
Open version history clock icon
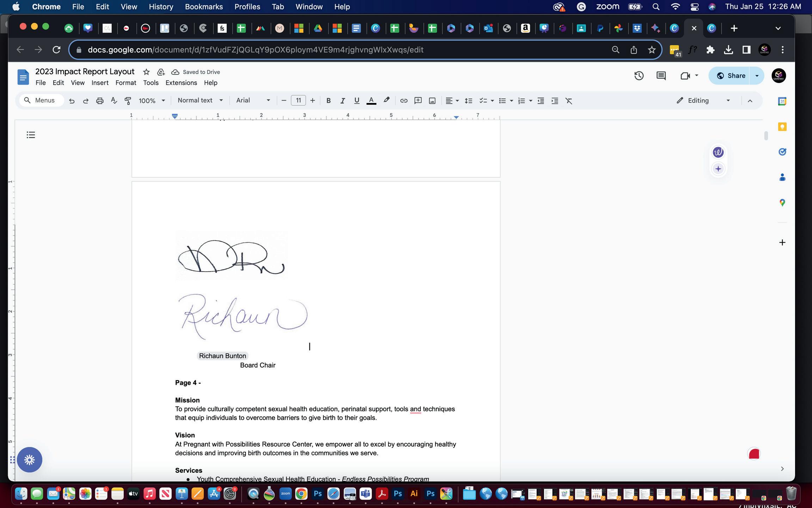(639, 75)
